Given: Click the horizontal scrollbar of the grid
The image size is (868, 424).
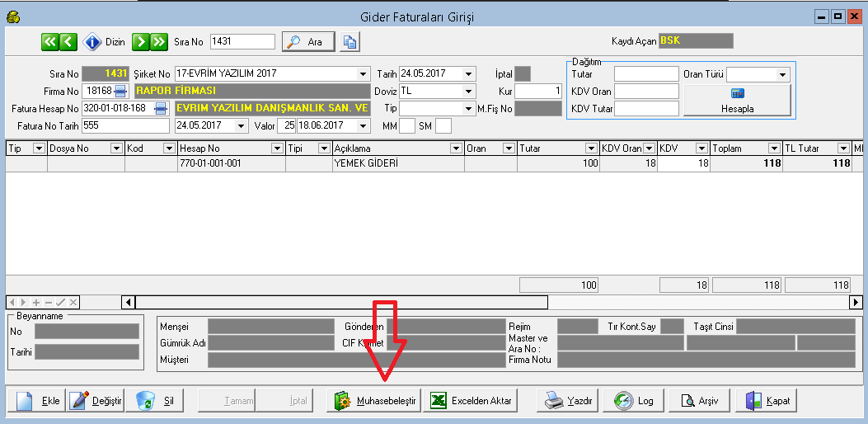Looking at the screenshot, I should click(x=495, y=303).
